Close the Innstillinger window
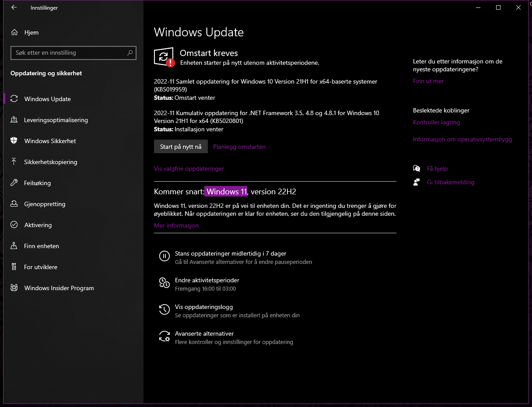This screenshot has height=407, width=532. (x=518, y=7)
